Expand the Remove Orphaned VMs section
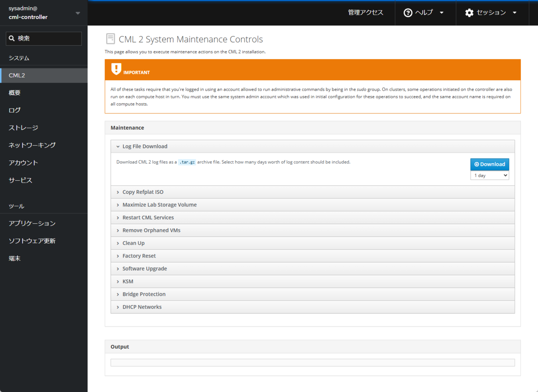 click(312, 230)
